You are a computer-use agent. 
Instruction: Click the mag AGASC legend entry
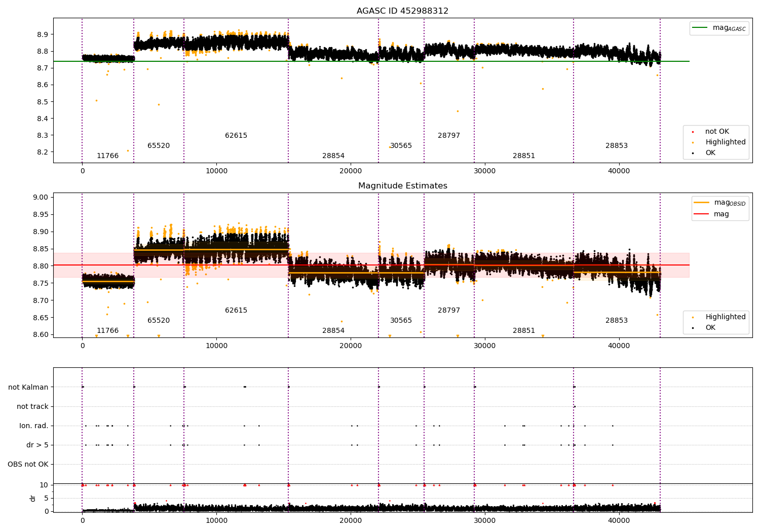(x=719, y=28)
